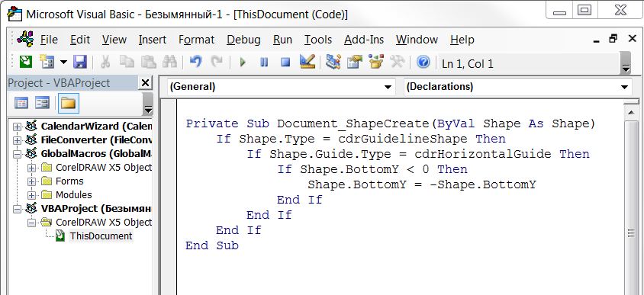Open the Add-Ins menu

pyautogui.click(x=364, y=40)
